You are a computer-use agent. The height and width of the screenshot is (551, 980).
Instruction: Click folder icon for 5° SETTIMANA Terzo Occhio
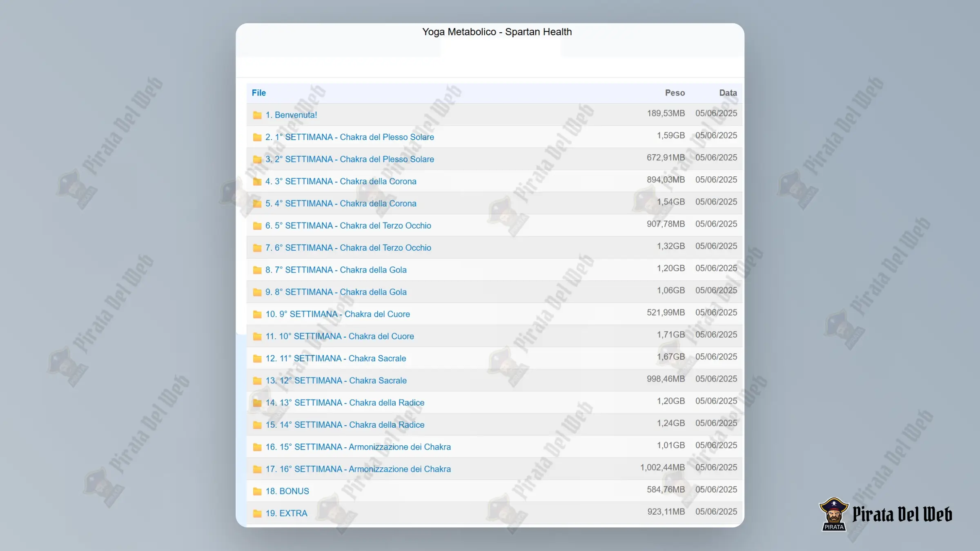point(257,226)
